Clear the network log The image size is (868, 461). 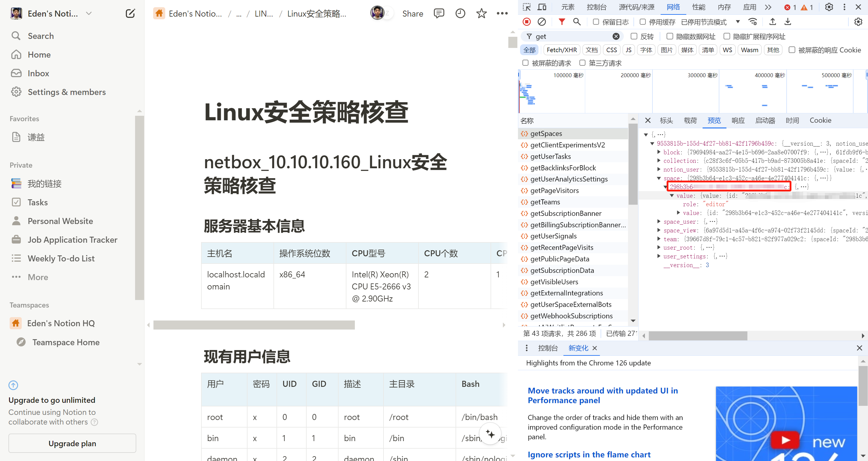click(x=541, y=22)
